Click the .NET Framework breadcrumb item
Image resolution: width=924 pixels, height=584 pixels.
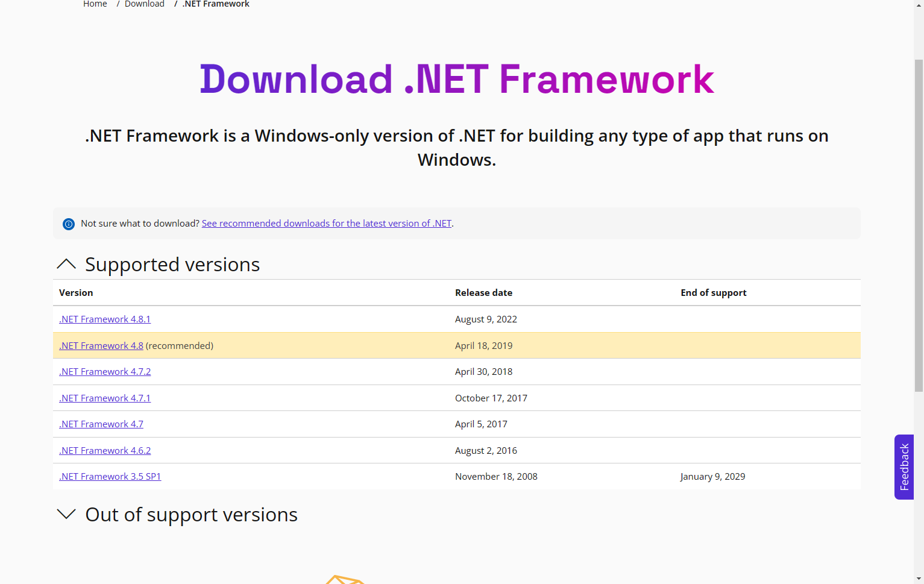pyautogui.click(x=215, y=4)
